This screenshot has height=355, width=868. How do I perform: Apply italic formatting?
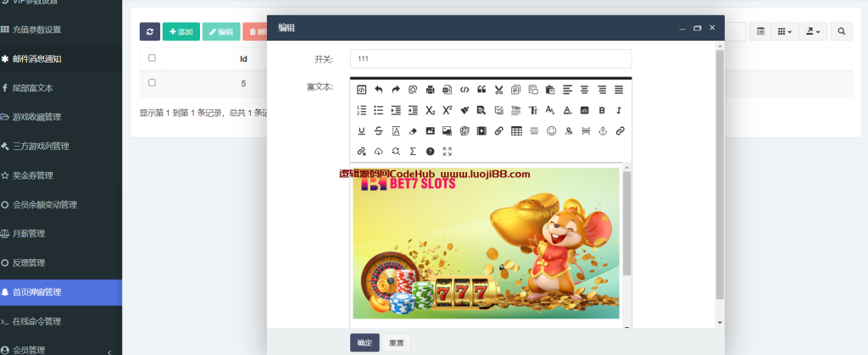[619, 110]
